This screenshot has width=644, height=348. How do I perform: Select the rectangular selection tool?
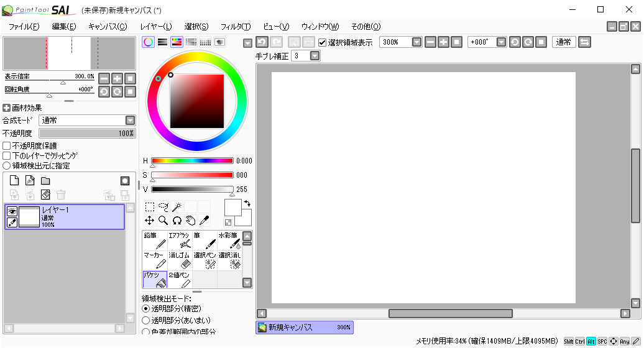click(150, 207)
